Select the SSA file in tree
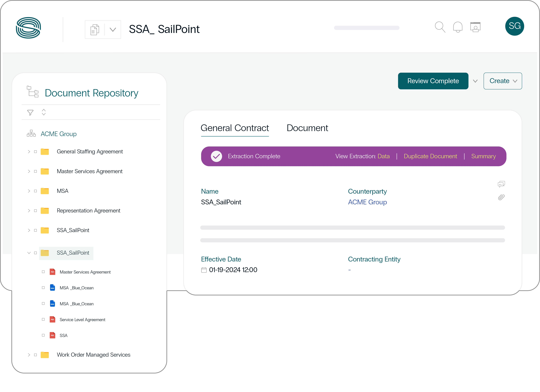 coord(64,336)
